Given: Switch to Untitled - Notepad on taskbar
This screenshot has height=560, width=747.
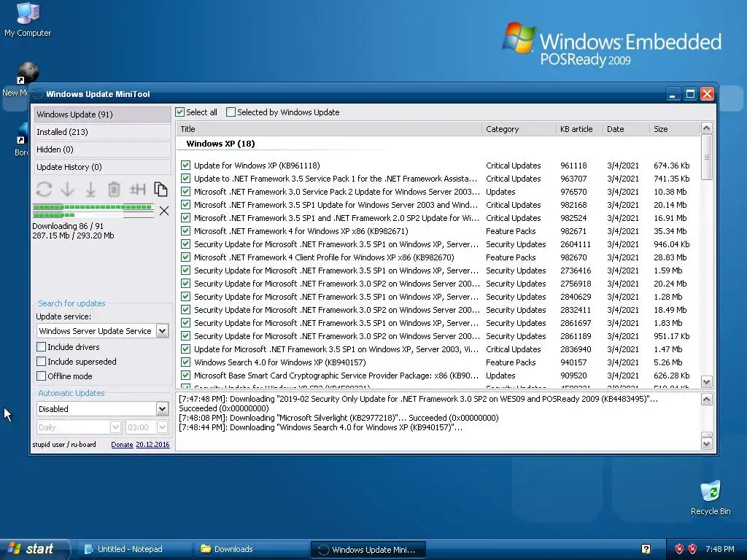Looking at the screenshot, I should pos(134,549).
